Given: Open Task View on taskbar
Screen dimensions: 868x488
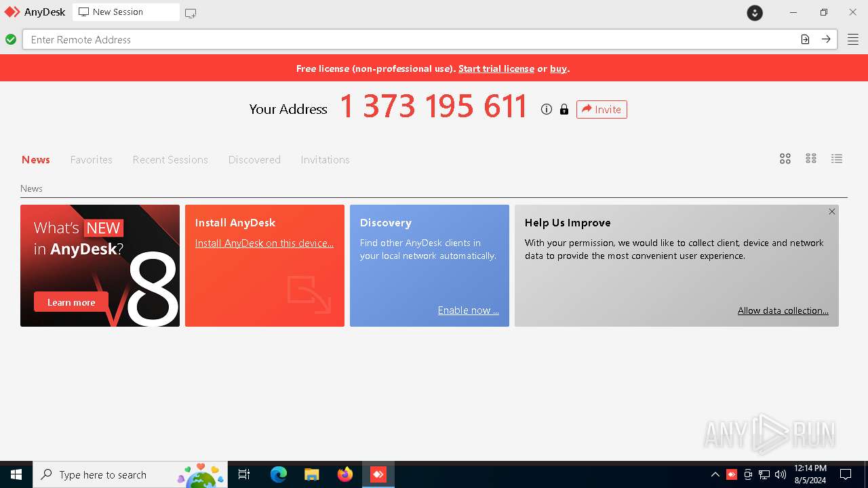Looking at the screenshot, I should 244,474.
